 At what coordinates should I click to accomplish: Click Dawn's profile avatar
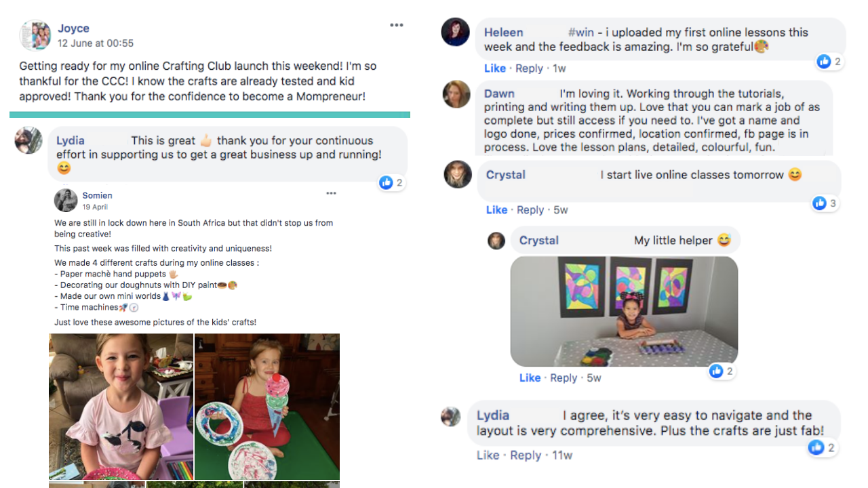pos(457,95)
